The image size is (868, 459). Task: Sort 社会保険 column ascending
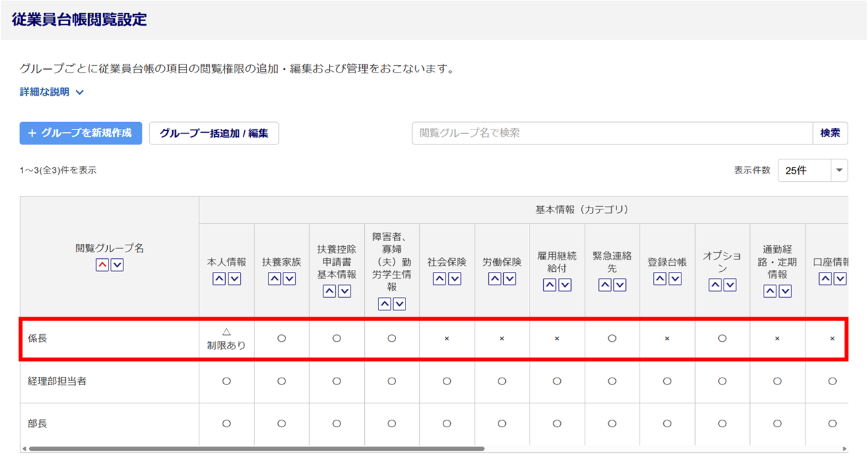(x=439, y=279)
